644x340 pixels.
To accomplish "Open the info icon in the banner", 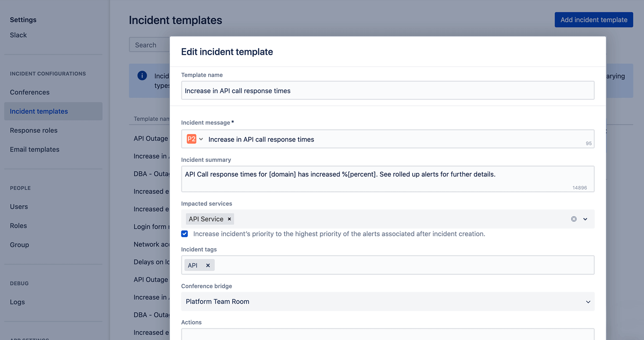I will coord(142,76).
